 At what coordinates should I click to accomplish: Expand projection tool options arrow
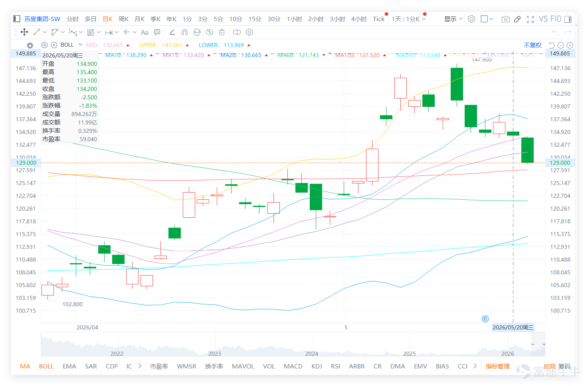[99, 32]
